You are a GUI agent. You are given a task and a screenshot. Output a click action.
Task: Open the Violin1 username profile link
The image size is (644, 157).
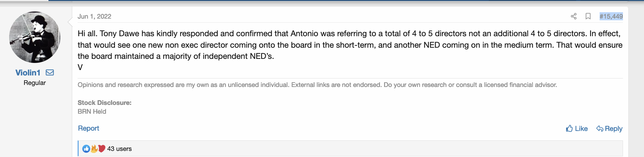[x=28, y=73]
